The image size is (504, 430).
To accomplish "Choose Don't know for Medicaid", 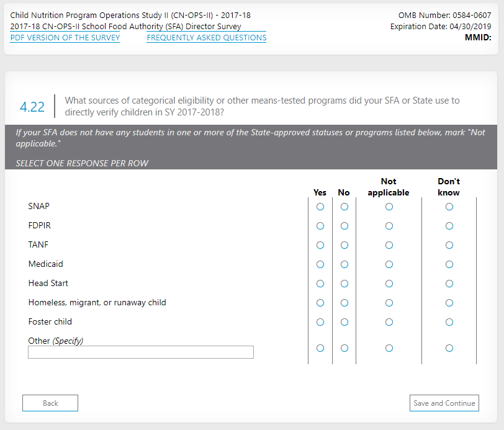I will pos(449,265).
